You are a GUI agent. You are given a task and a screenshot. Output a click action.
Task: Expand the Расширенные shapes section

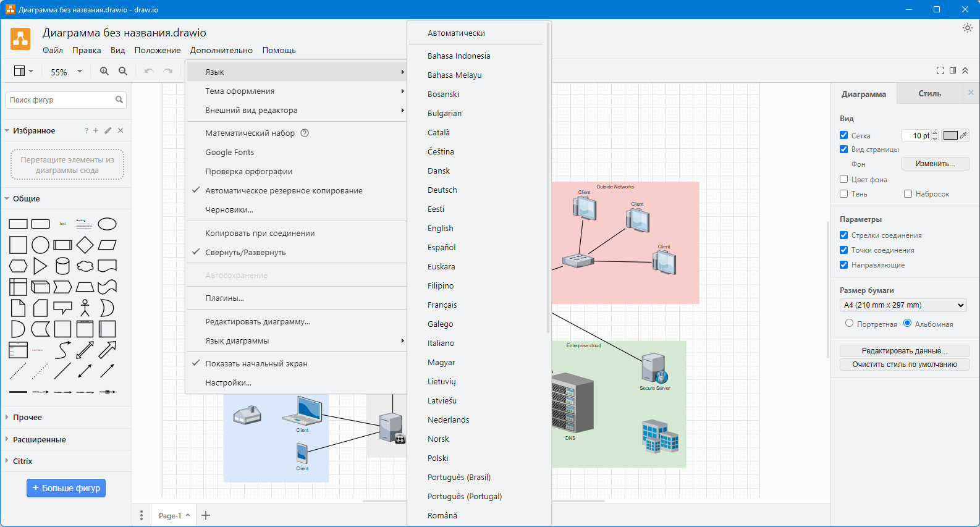[67, 439]
